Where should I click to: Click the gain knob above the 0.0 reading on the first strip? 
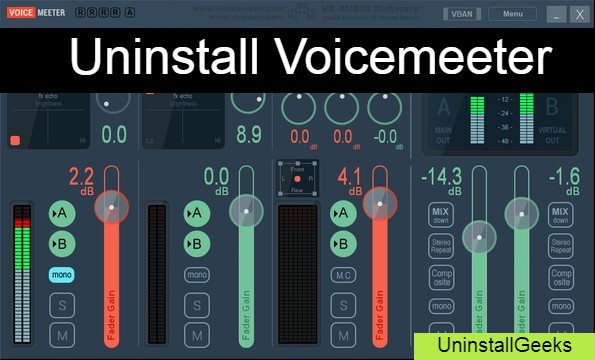(113, 99)
